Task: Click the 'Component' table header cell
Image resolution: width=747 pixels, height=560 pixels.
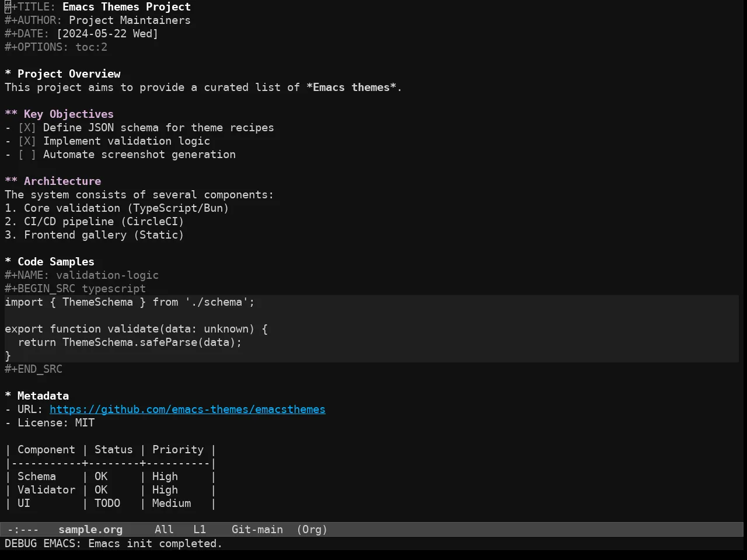Action: [x=46, y=450]
